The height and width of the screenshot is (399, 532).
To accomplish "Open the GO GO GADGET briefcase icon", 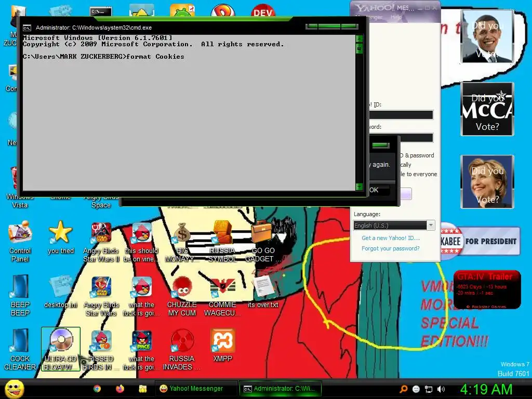I will coord(263,241).
